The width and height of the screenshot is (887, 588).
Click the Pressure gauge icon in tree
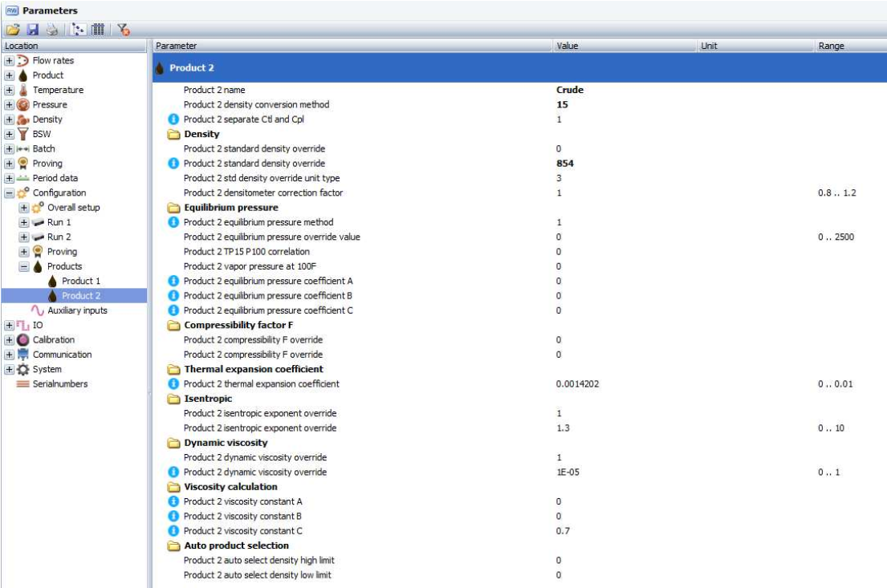(22, 104)
